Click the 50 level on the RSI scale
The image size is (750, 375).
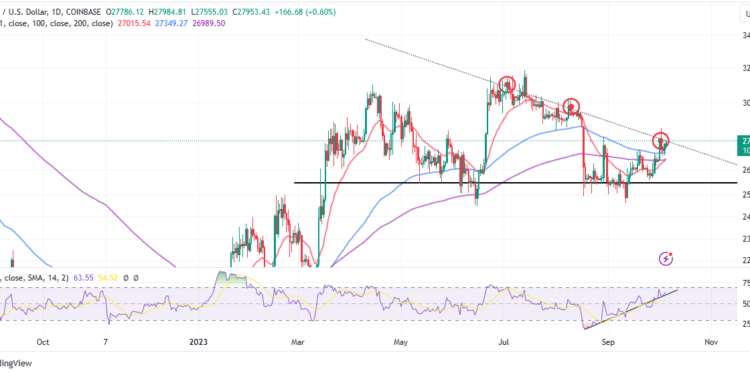745,303
